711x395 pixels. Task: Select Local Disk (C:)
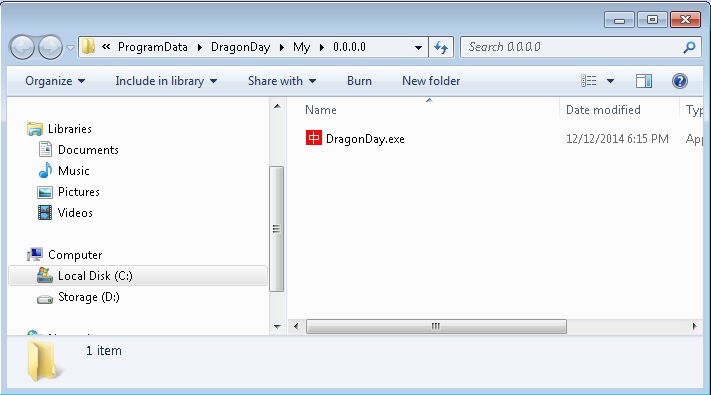tap(138, 276)
